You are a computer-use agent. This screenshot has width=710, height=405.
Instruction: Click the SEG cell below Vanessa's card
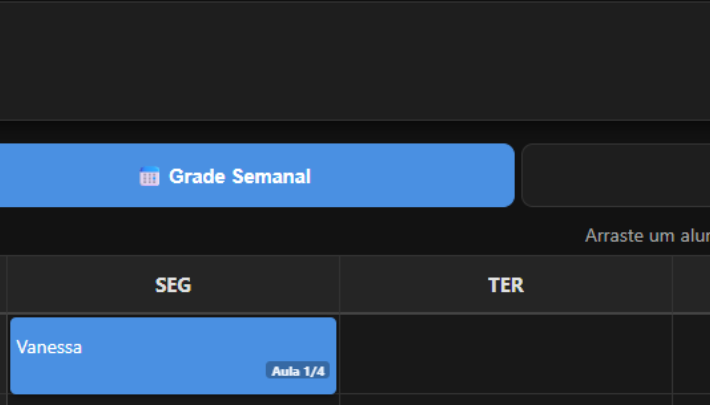coord(173,400)
